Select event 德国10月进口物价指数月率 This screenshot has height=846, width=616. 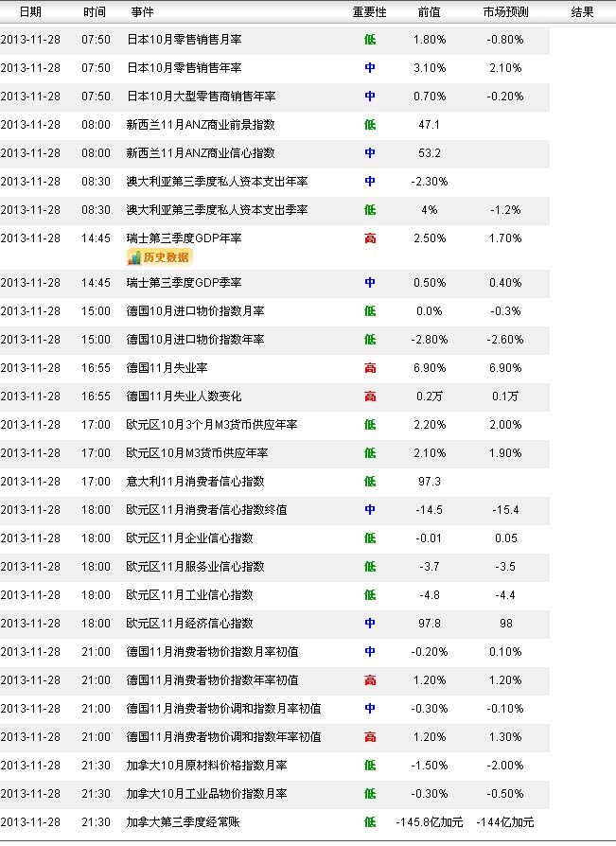pos(195,311)
